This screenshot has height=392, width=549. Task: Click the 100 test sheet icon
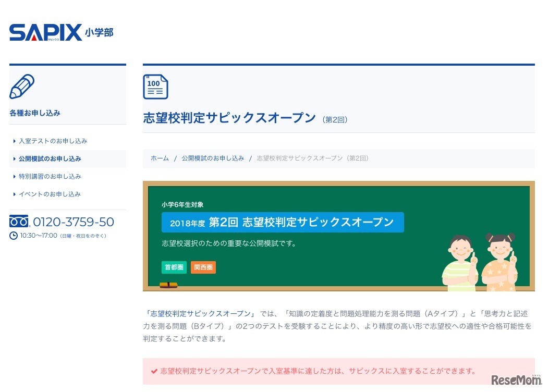(155, 87)
